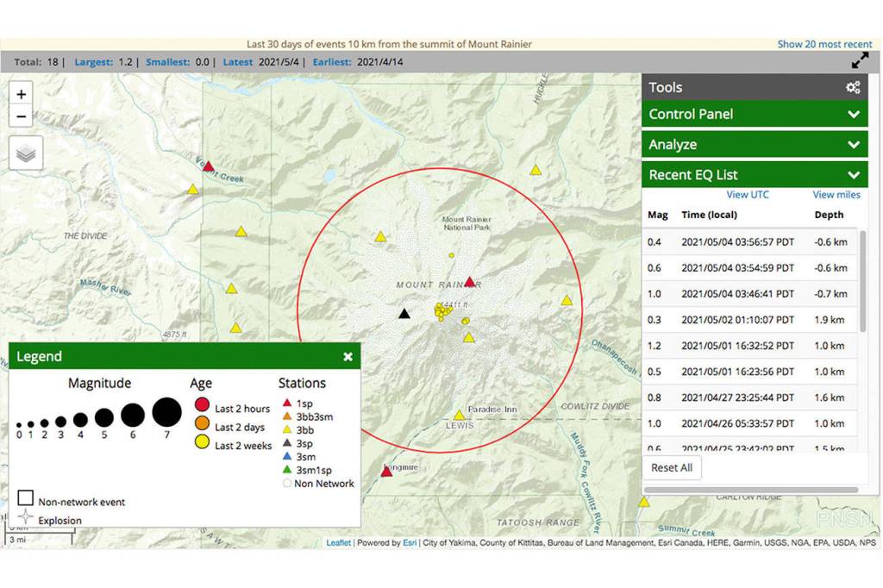The height and width of the screenshot is (588, 883).
Task: Zoom in on the map
Action: pos(22,94)
